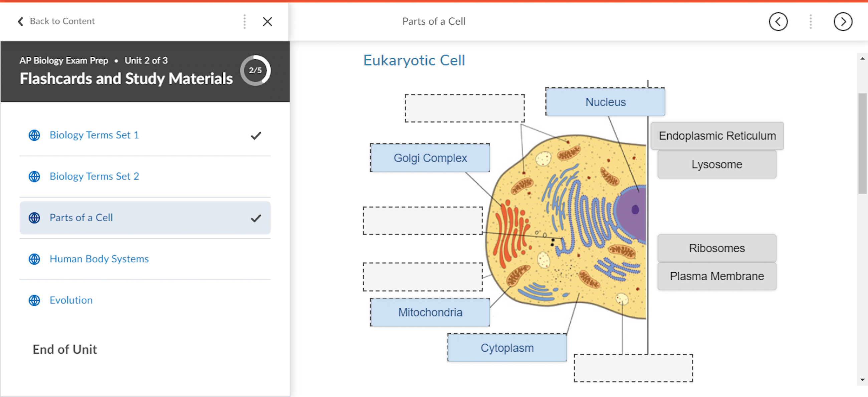Click the next page arrow icon

point(842,22)
